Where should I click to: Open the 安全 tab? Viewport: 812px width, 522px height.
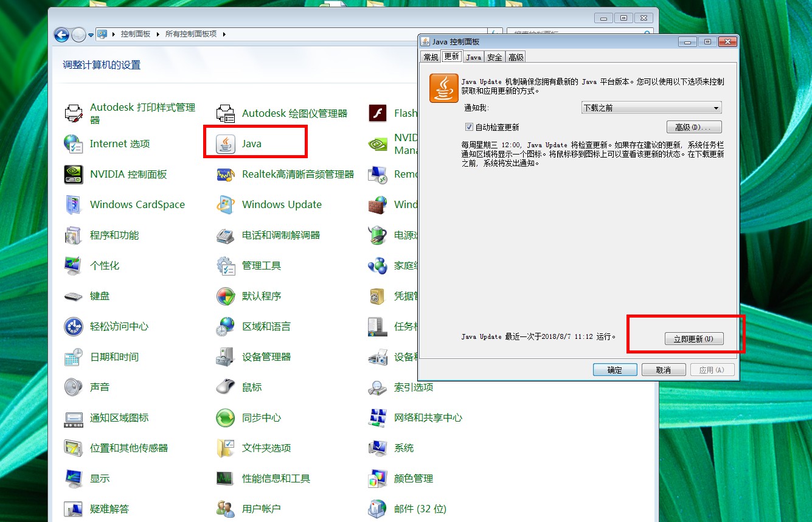[495, 57]
